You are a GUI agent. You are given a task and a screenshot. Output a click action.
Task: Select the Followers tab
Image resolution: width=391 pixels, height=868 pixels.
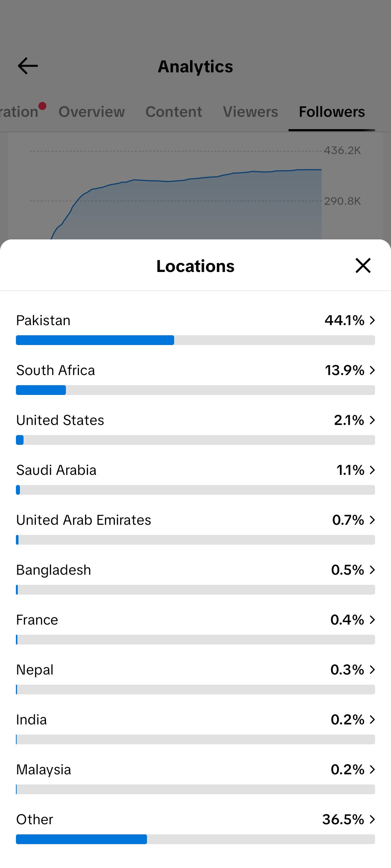[332, 112]
